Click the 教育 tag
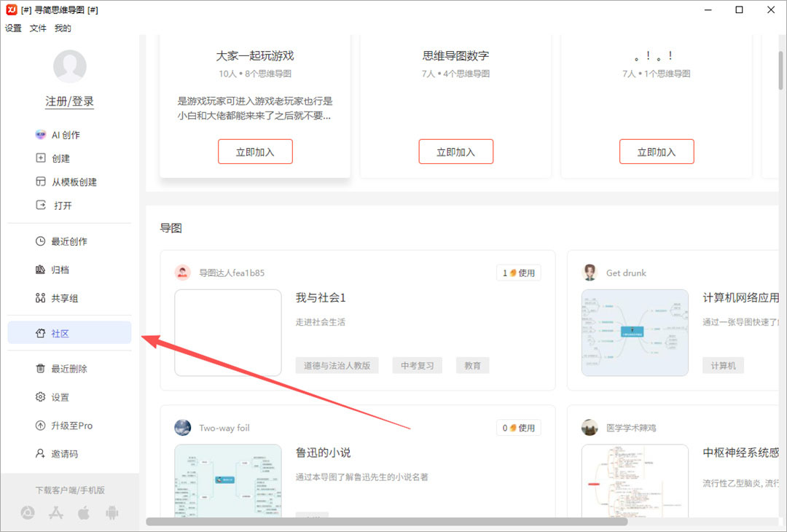Image resolution: width=787 pixels, height=532 pixels. tap(472, 365)
